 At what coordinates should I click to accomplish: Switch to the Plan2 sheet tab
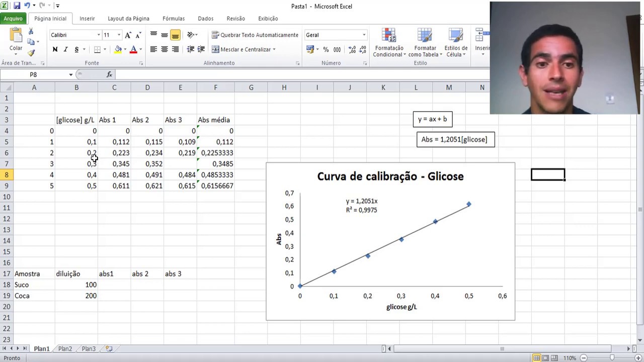(65, 348)
